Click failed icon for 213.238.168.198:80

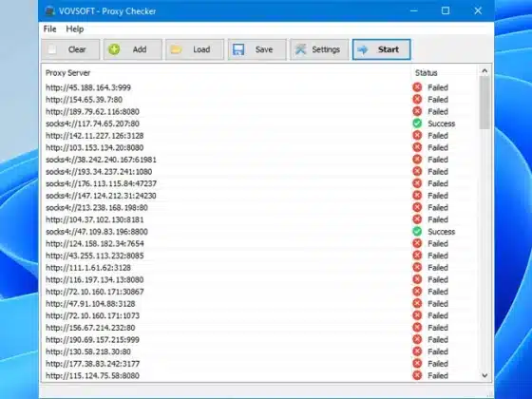tap(417, 207)
